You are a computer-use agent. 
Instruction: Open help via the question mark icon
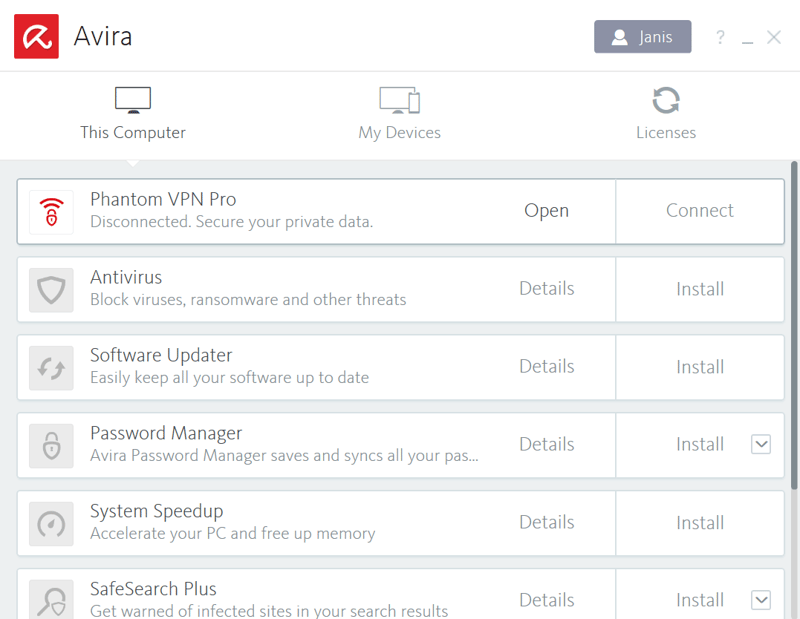720,37
